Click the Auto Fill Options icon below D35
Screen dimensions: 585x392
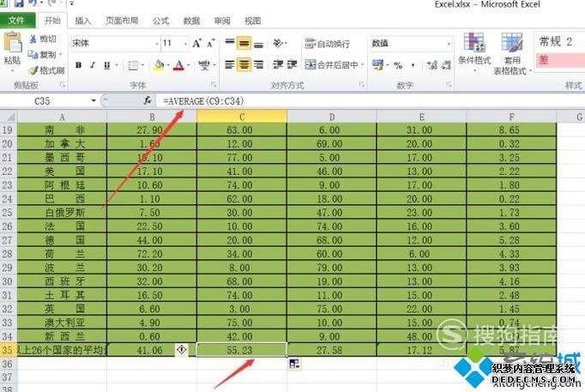point(294,364)
